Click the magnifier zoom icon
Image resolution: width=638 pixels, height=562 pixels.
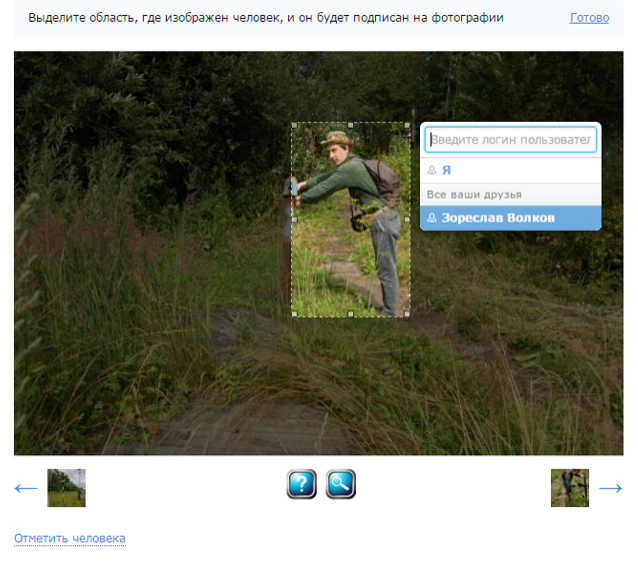(x=341, y=484)
